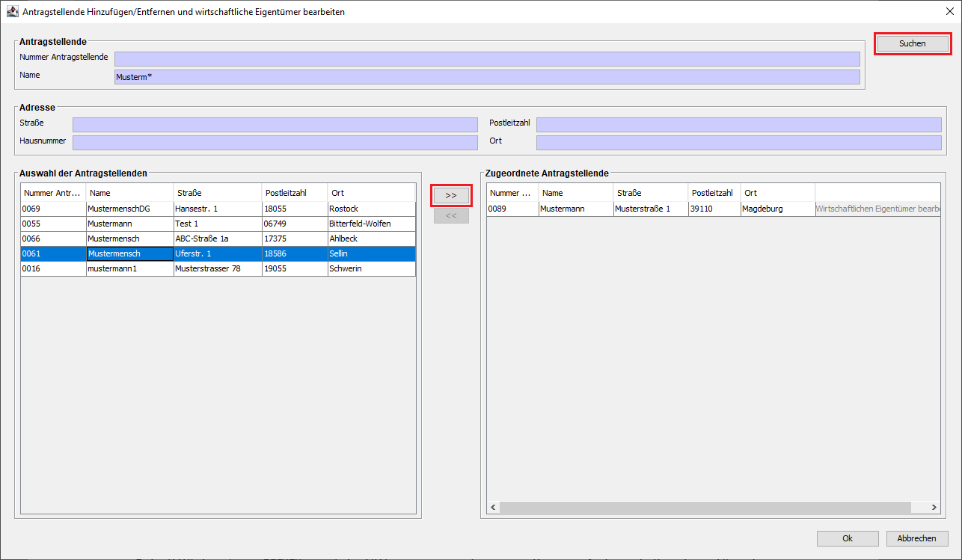
Task: Select postal code 18055 cell
Action: [x=295, y=209]
